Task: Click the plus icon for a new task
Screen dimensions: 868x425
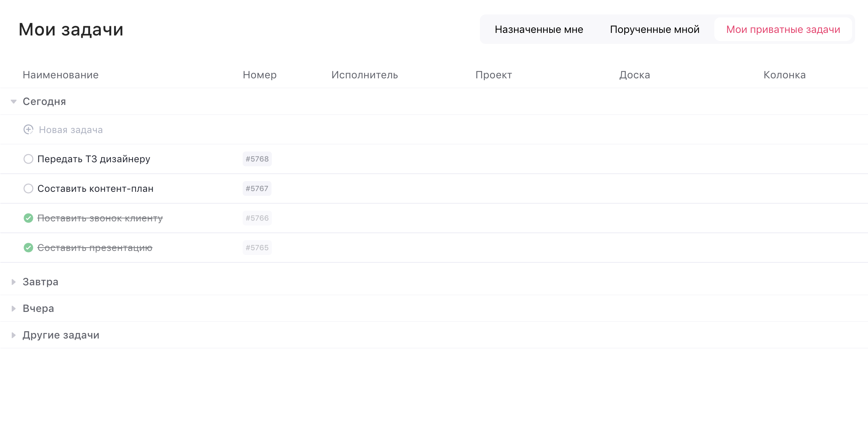Action: point(28,130)
